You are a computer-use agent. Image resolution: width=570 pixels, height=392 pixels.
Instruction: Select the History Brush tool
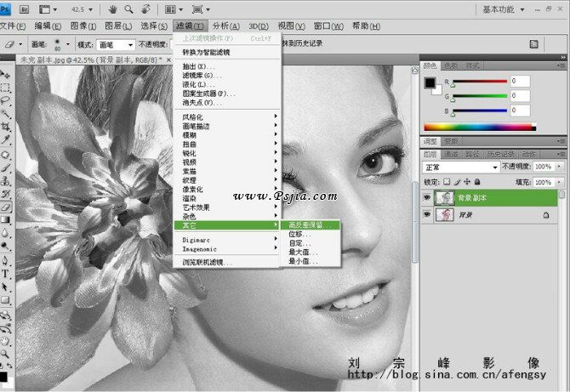(x=5, y=194)
